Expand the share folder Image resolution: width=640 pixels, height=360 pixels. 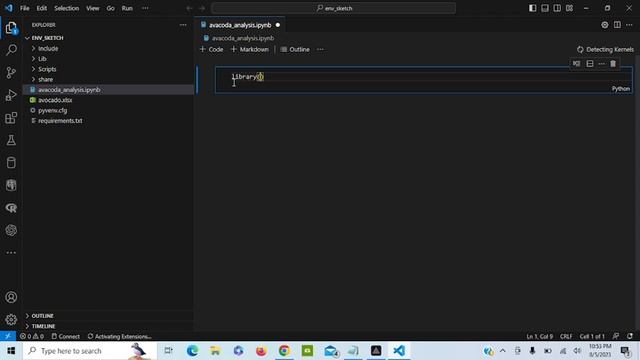pos(45,79)
